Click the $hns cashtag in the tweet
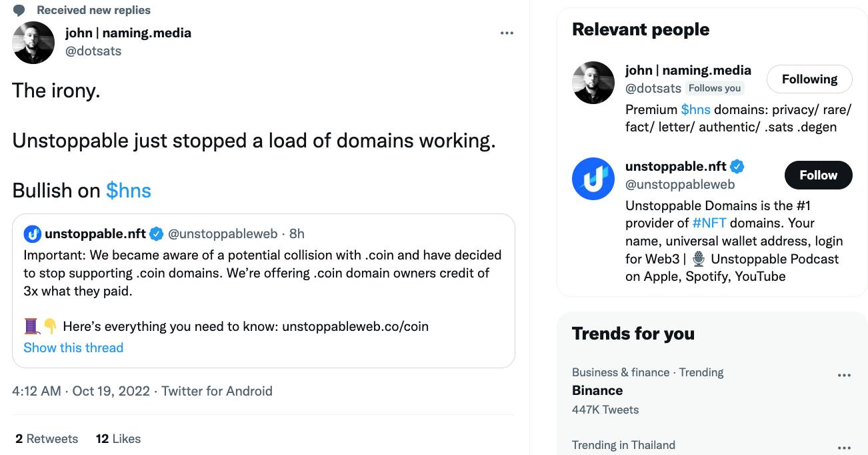The image size is (868, 455). coord(129,191)
